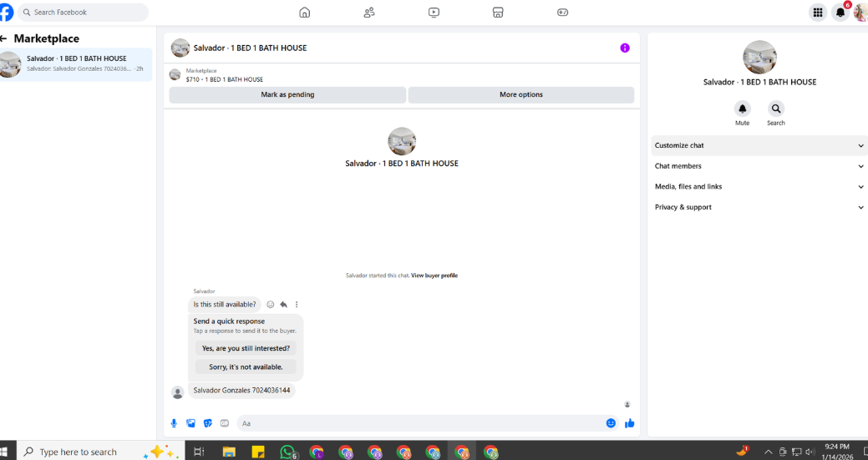Open your account profile picture menu
868x460 pixels.
pyautogui.click(x=860, y=13)
